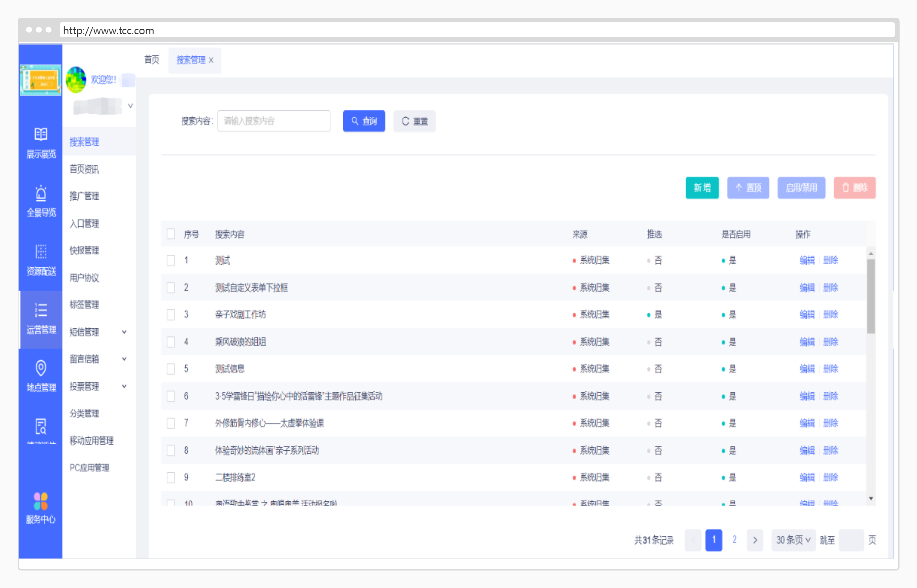The image size is (917, 588).
Task: Close the 搜索管理 tab with X
Action: pos(211,60)
